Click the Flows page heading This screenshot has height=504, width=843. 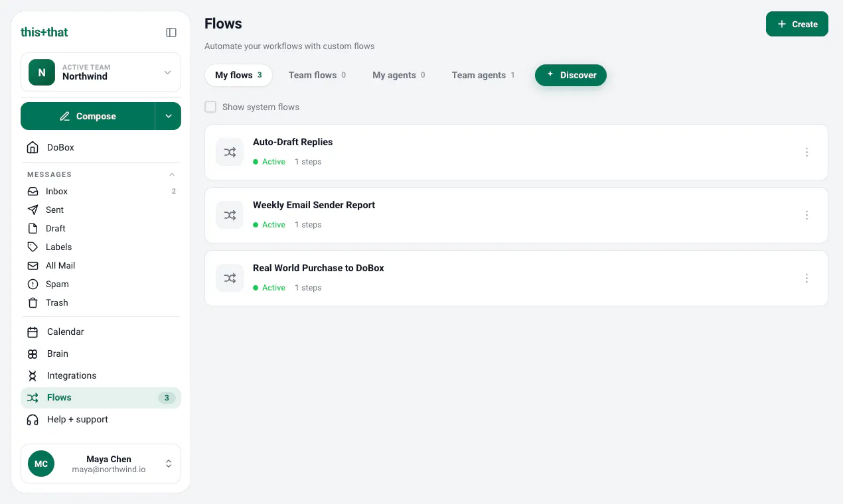223,23
